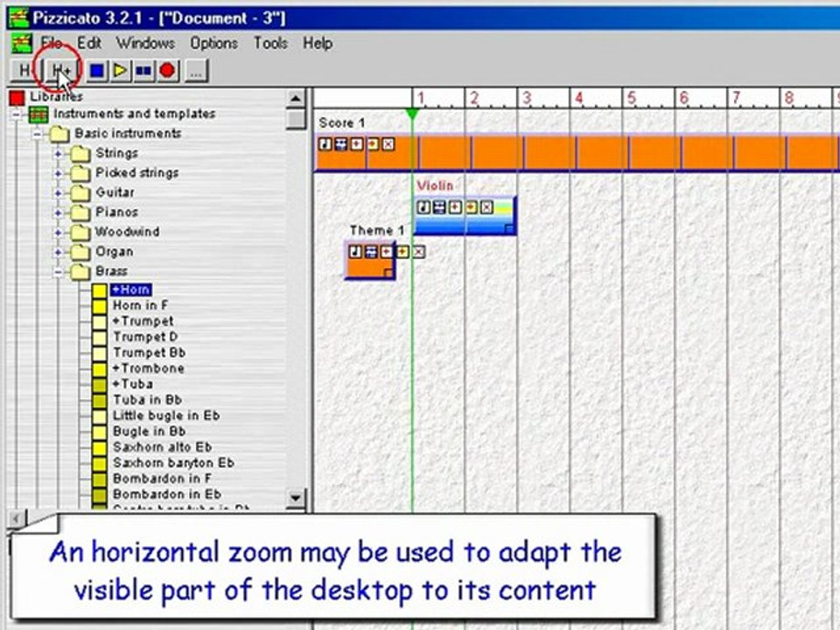Click the library panel scroll down arrow
The image size is (840, 630).
pos(296,498)
